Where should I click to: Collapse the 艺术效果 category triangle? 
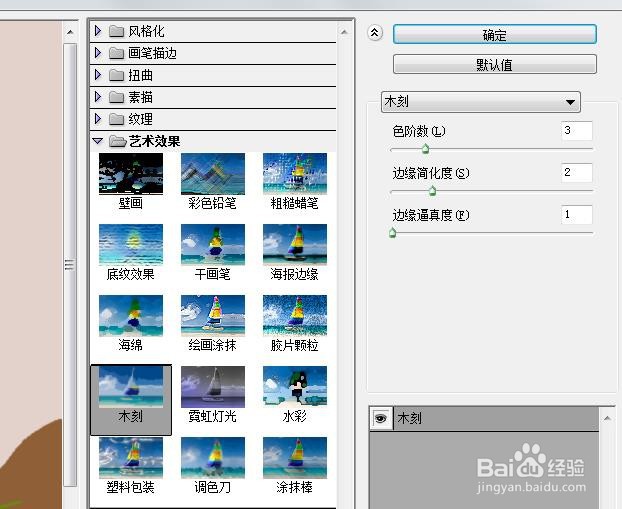point(98,141)
